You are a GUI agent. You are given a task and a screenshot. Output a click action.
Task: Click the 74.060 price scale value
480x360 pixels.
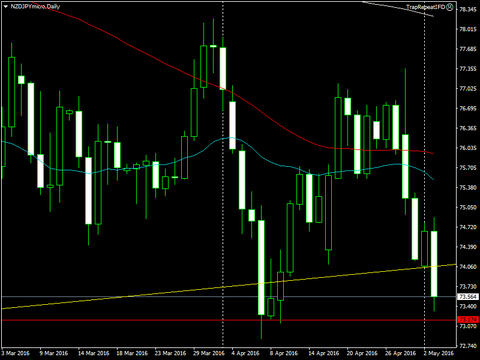pyautogui.click(x=468, y=267)
